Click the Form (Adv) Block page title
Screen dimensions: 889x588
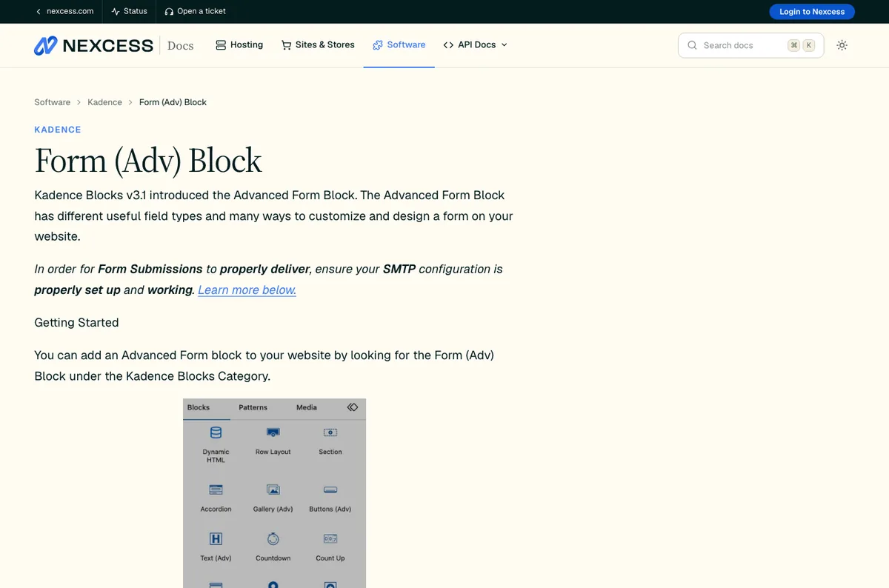pyautogui.click(x=148, y=161)
